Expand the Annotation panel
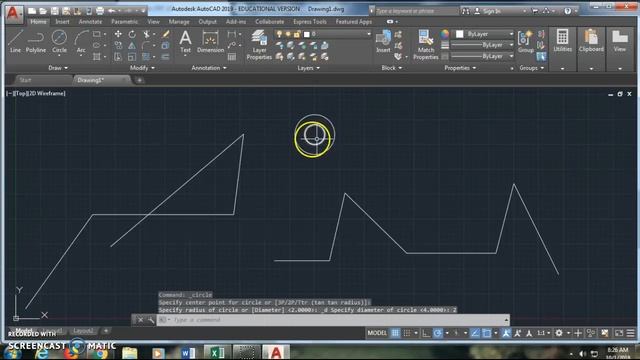 (x=209, y=68)
